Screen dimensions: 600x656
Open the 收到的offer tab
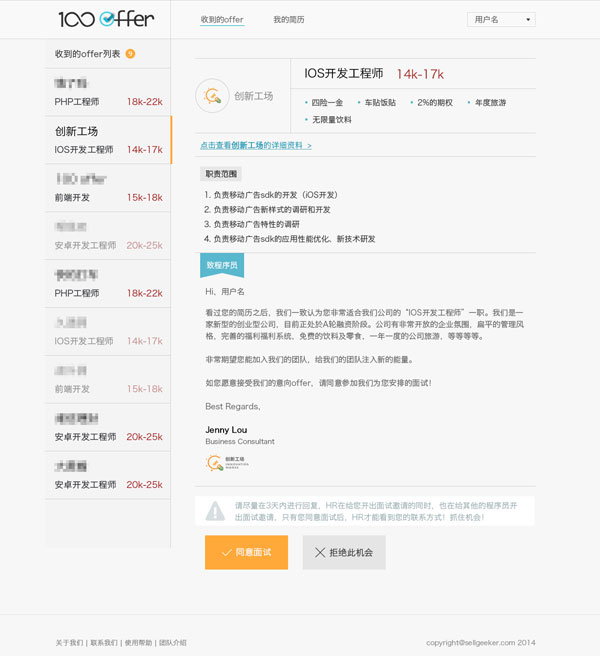point(222,20)
